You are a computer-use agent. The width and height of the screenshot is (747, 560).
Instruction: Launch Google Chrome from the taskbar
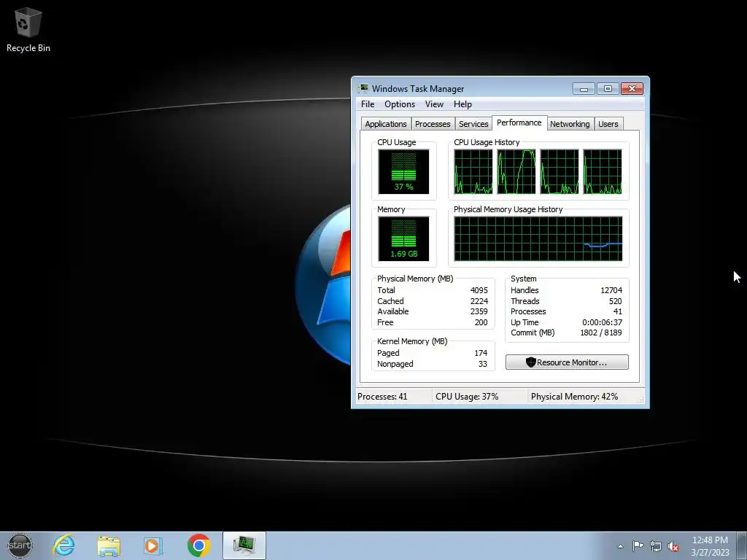(x=198, y=545)
